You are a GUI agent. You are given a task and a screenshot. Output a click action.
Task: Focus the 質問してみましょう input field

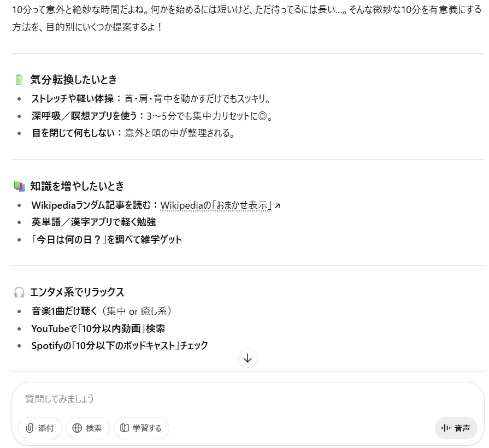248,399
